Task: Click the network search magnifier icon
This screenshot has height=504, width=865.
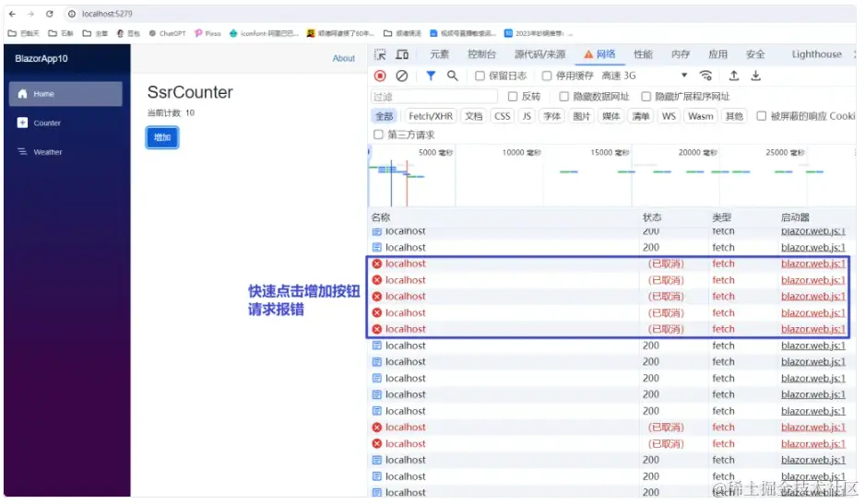Action: pyautogui.click(x=453, y=76)
